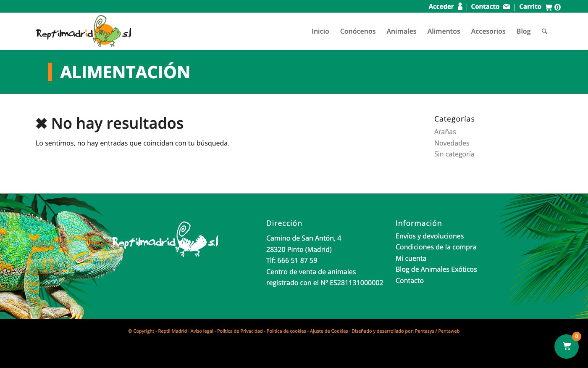The image size is (588, 368).
Task: Open Envíos y devoluciones link
Action: [430, 236]
